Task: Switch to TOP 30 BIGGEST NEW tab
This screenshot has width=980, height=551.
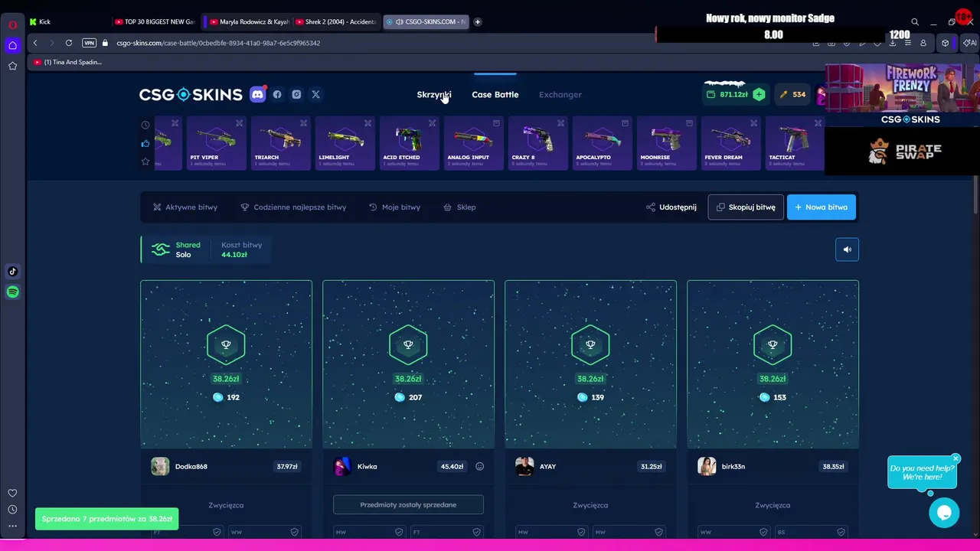Action: click(155, 22)
